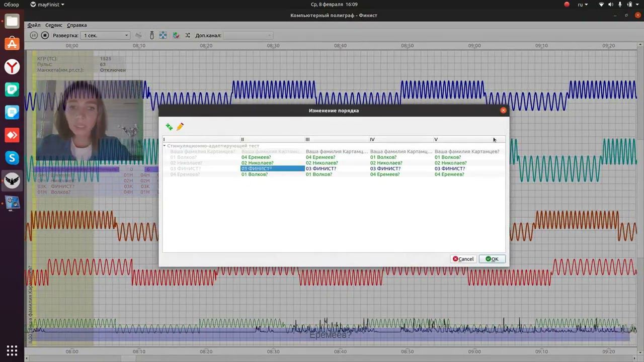Open the Развертка 1 сек. dropdown
644x362 pixels.
tap(106, 35)
